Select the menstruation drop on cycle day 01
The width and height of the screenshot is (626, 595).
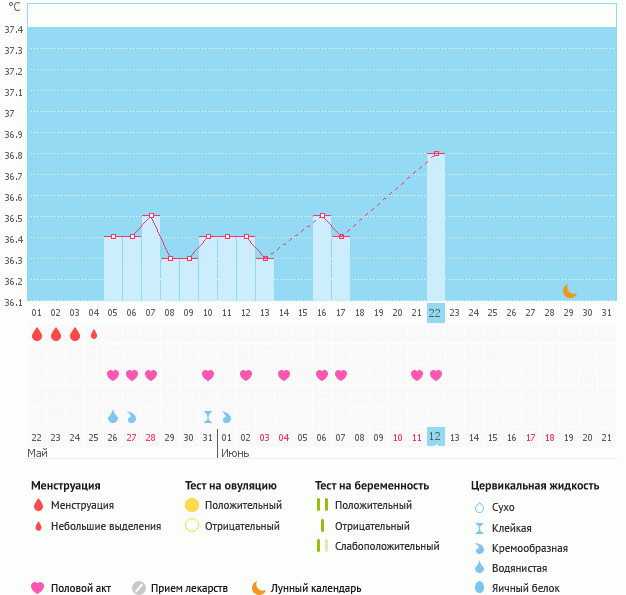[x=37, y=334]
